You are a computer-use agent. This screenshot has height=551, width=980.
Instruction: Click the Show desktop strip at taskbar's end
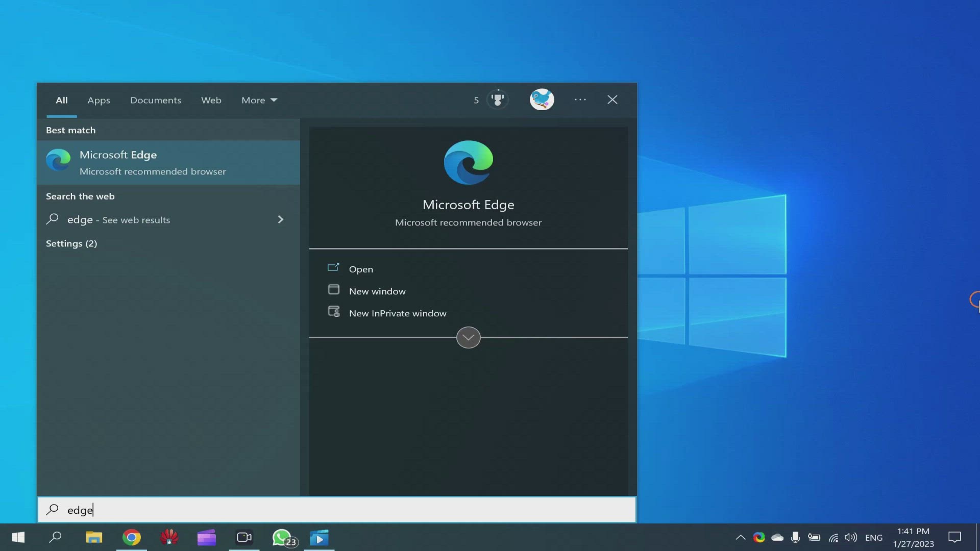[x=977, y=537]
